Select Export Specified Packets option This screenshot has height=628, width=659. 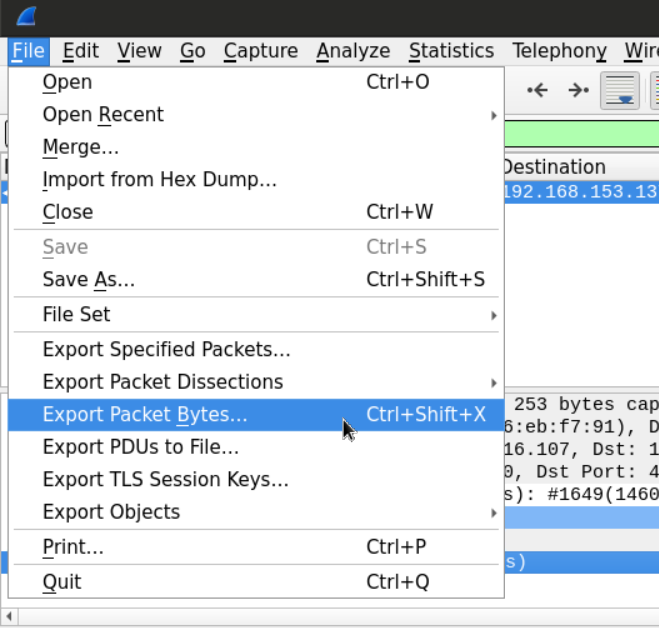(x=166, y=349)
